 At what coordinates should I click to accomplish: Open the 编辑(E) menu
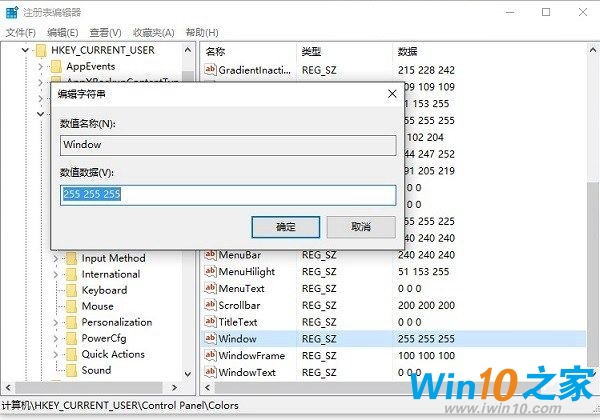(x=62, y=33)
